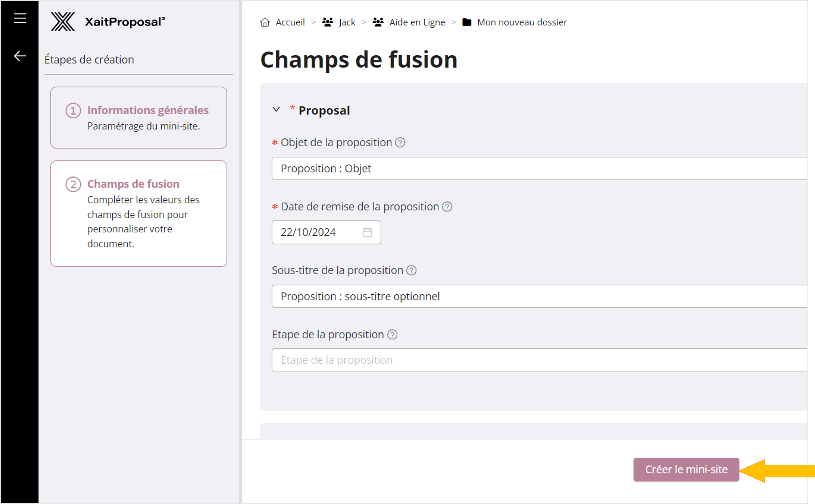This screenshot has height=504, width=815.
Task: Open the hamburger menu
Action: [x=20, y=18]
